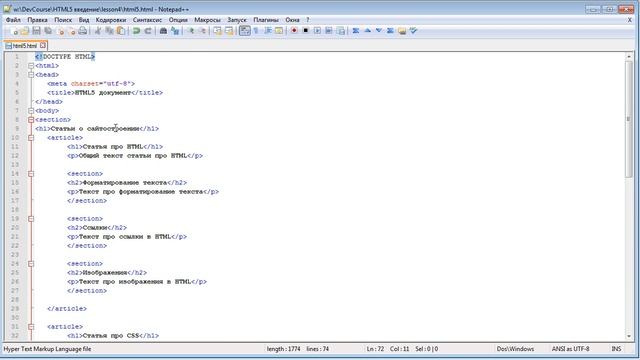The width and height of the screenshot is (640, 360).
Task: Click the DOCTYPE HTML line in editor
Action: pos(65,57)
